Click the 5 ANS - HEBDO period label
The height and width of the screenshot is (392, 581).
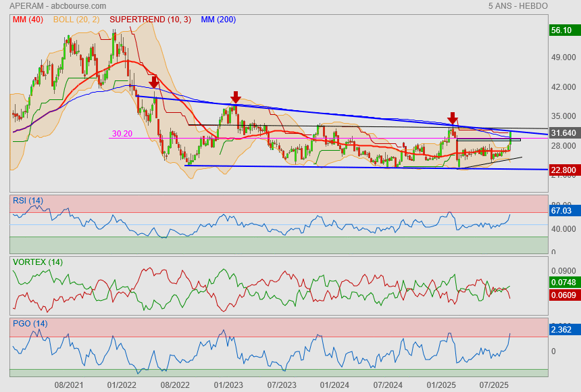click(517, 6)
